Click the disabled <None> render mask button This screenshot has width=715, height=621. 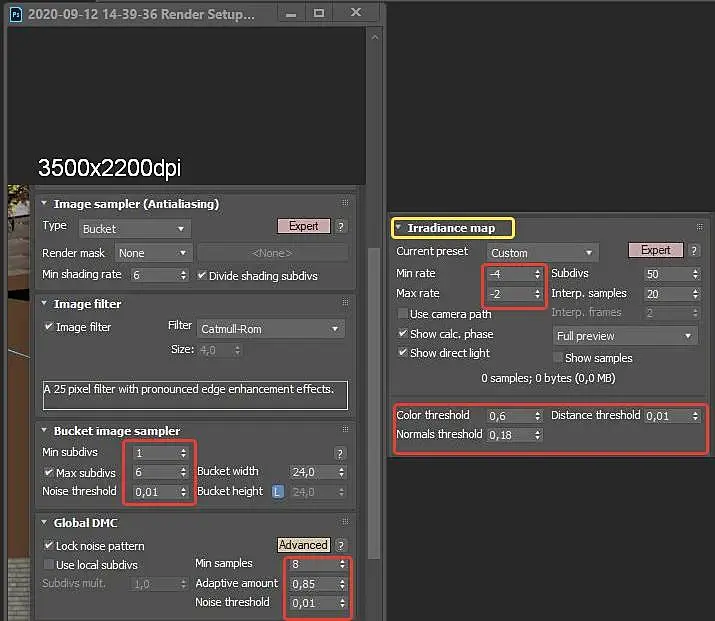(x=273, y=253)
